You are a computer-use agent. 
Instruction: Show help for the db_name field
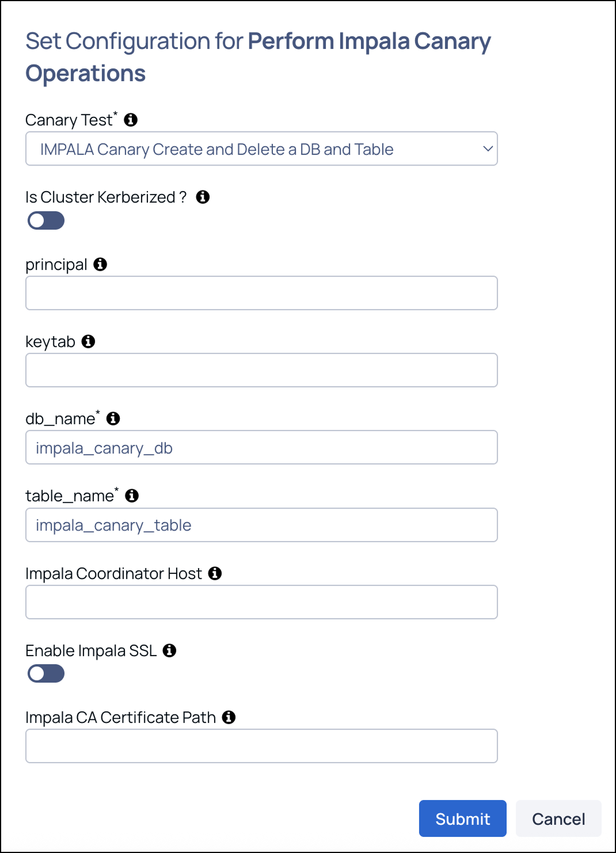[113, 418]
